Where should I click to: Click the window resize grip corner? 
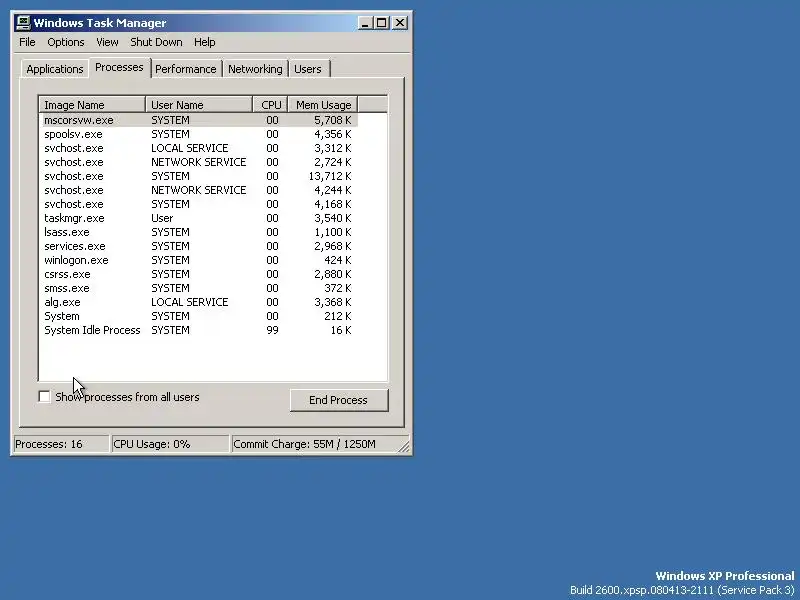point(404,447)
